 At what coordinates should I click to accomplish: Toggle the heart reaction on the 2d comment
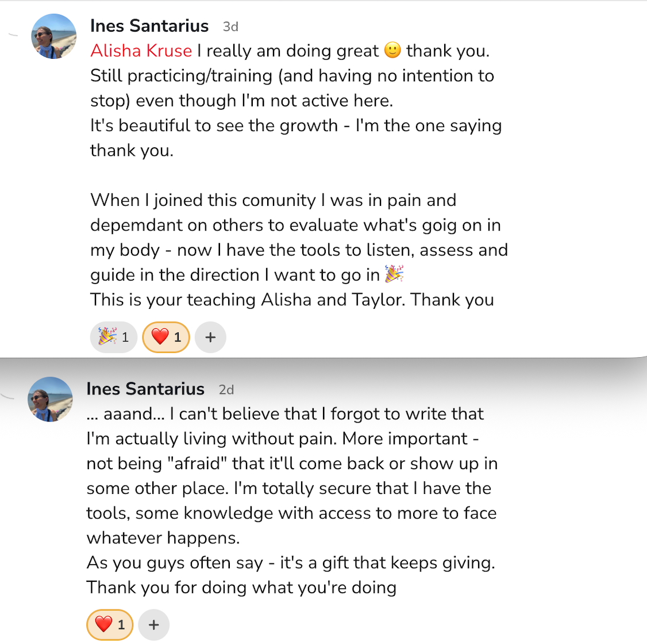[110, 624]
